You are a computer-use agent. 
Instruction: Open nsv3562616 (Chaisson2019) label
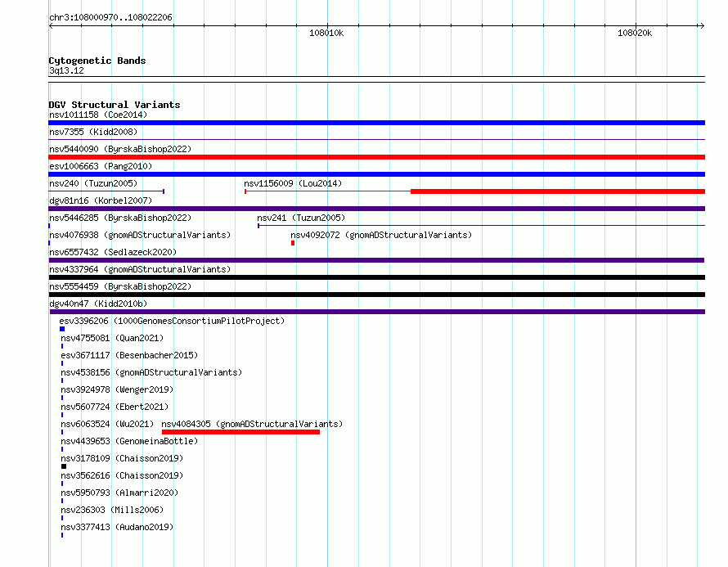(122, 475)
